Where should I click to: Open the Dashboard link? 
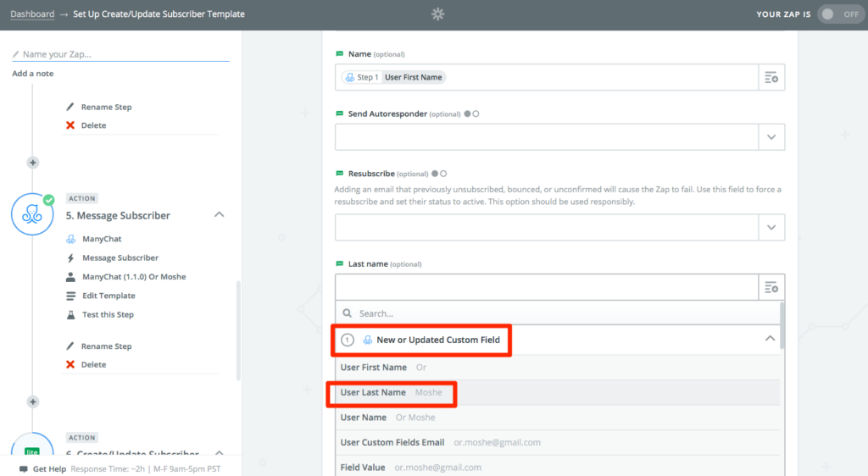[x=32, y=14]
